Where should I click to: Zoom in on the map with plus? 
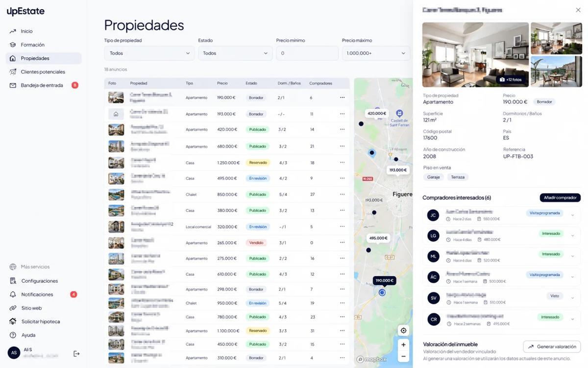click(x=403, y=344)
